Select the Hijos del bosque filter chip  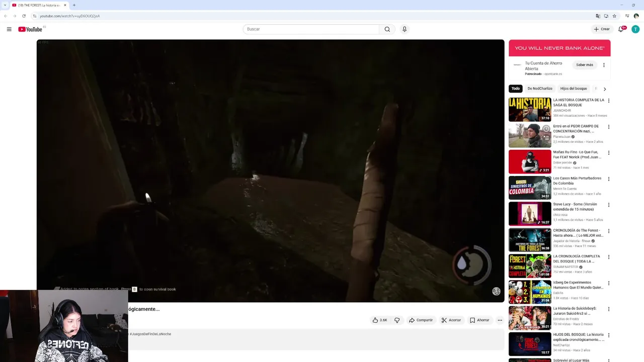pyautogui.click(x=574, y=88)
